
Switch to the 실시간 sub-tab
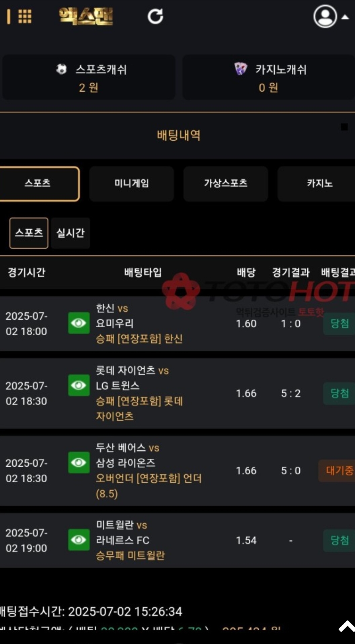(70, 233)
